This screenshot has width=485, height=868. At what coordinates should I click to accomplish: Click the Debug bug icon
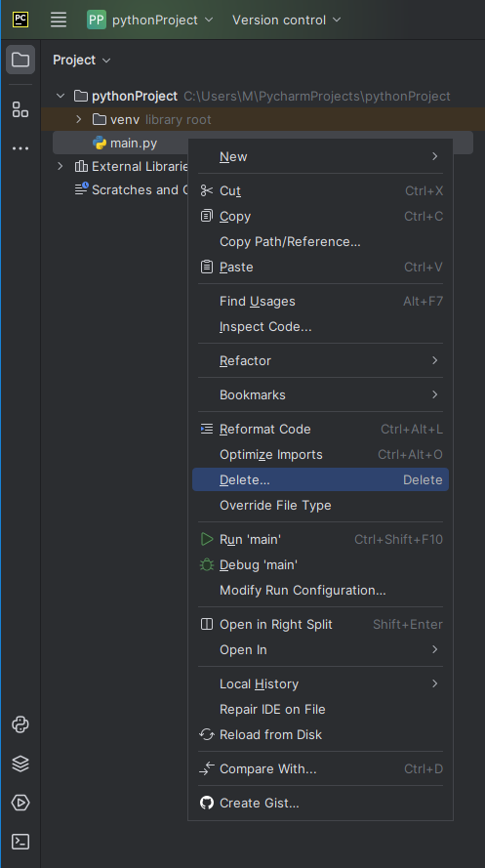tap(207, 564)
